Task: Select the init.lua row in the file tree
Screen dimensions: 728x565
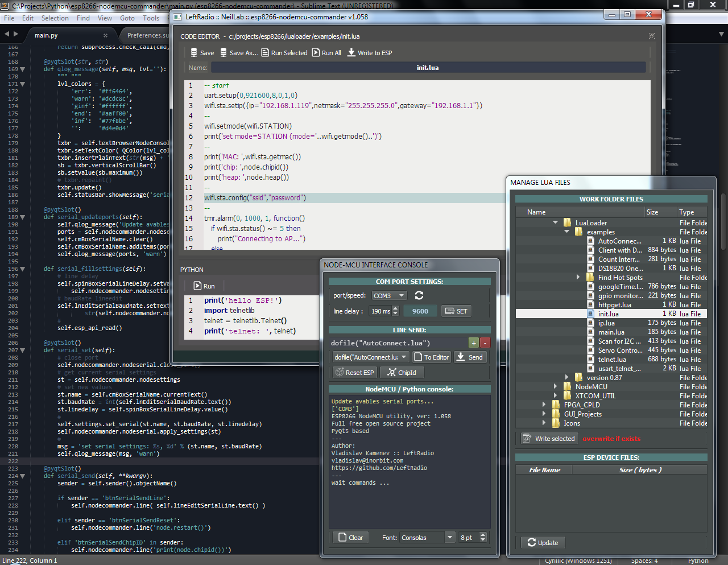Action: [x=611, y=314]
